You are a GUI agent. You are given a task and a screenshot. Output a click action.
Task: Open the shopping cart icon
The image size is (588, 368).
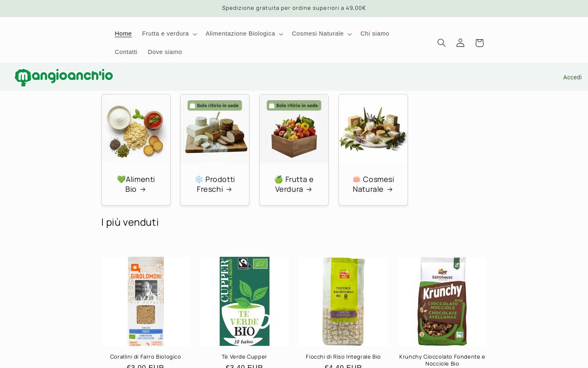coord(479,43)
